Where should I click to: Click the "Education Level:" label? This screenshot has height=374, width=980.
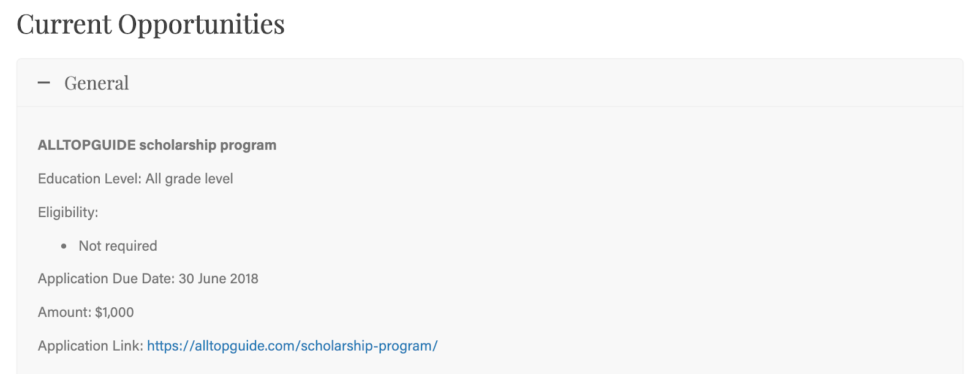coord(89,179)
